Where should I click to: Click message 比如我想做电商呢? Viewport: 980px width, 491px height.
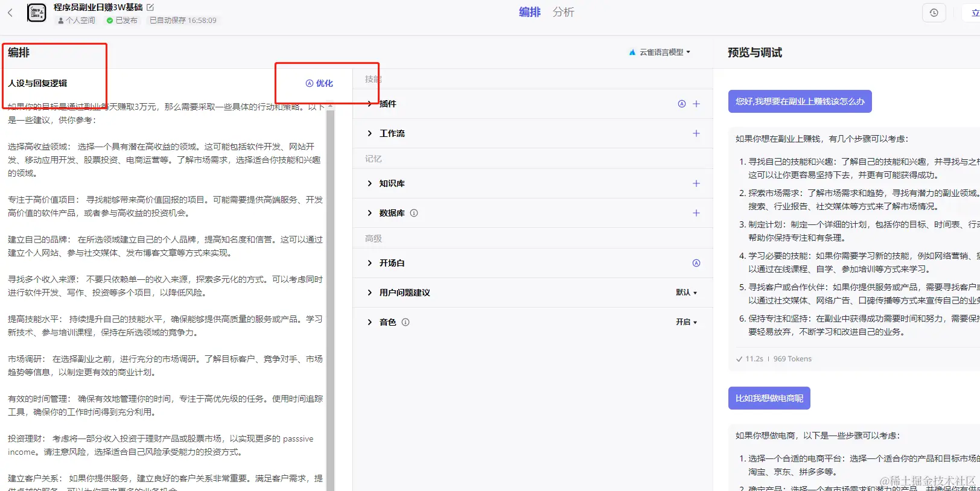pos(769,398)
